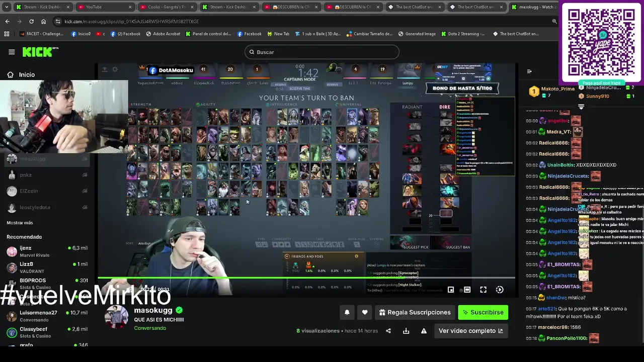This screenshot has width=644, height=362.
Task: Switch to first DESCUBREN la CR tab
Action: click(291, 7)
